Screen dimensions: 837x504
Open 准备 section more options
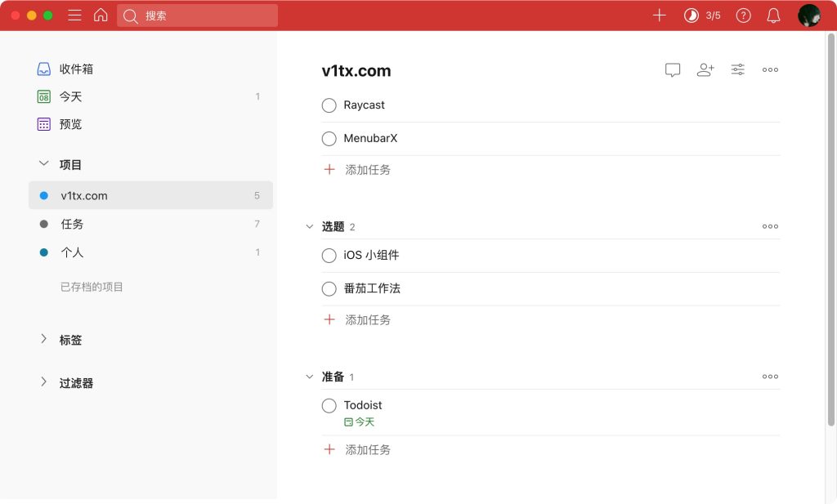coord(770,377)
